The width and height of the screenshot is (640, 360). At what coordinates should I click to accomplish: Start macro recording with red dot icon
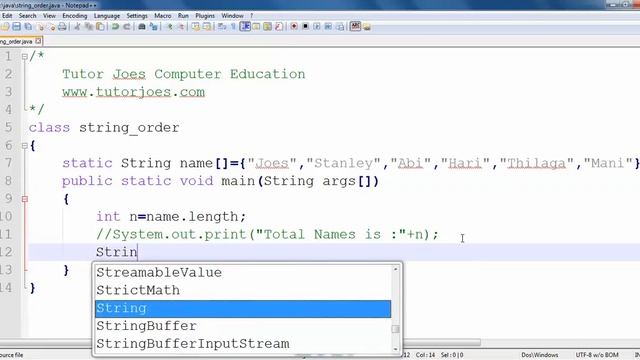(x=294, y=27)
